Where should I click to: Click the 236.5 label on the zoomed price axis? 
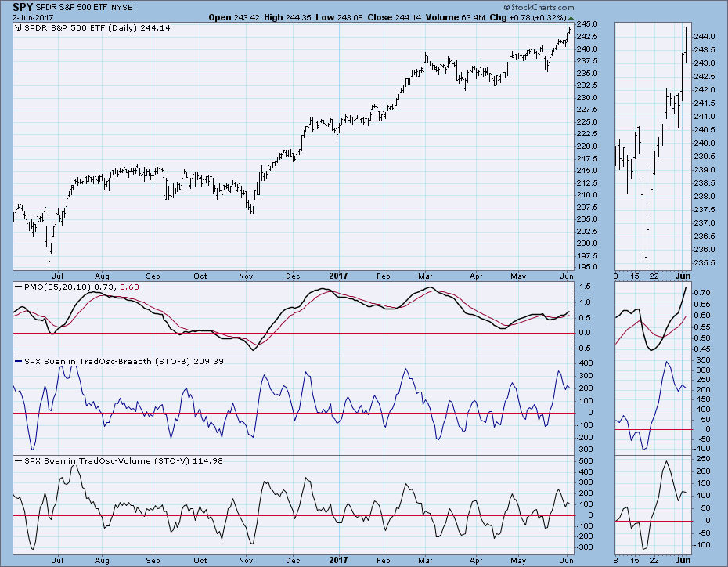(704, 237)
